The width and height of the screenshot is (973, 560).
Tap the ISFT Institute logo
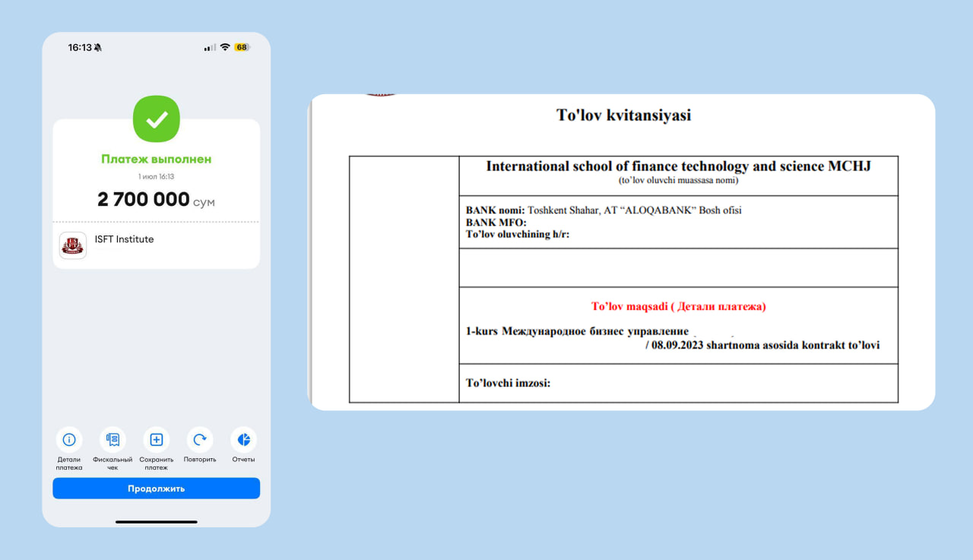pos(73,245)
